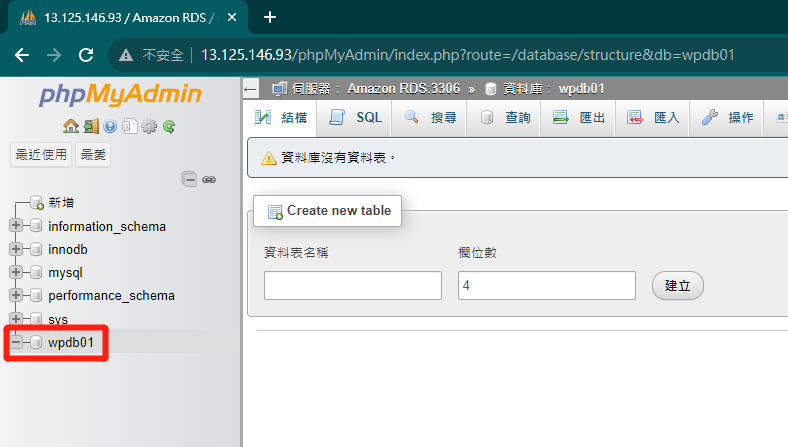Expand mysql database node
The image size is (788, 447).
click(x=16, y=272)
